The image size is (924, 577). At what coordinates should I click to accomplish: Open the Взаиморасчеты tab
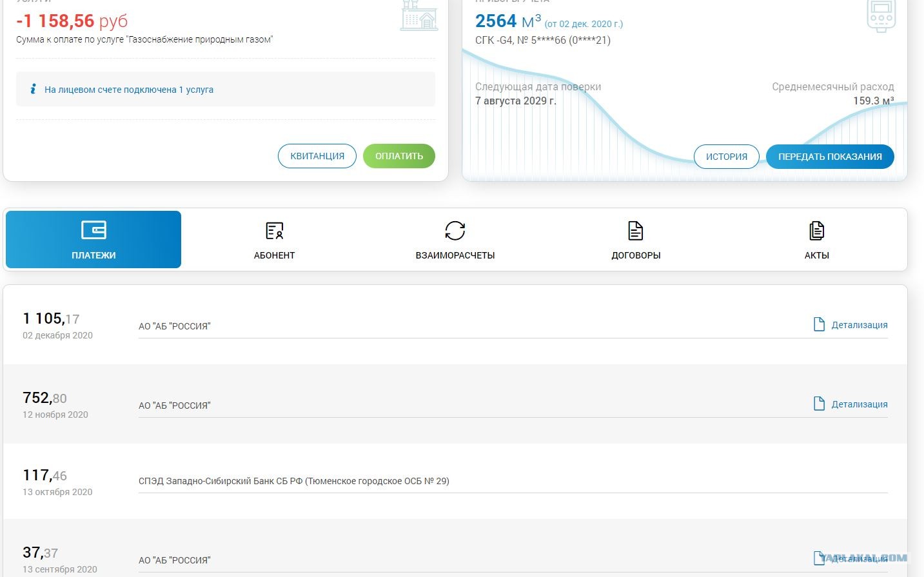point(455,239)
